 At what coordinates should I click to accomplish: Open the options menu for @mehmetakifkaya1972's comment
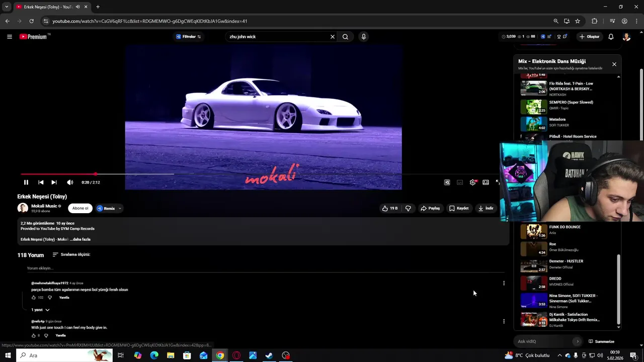tap(504, 283)
